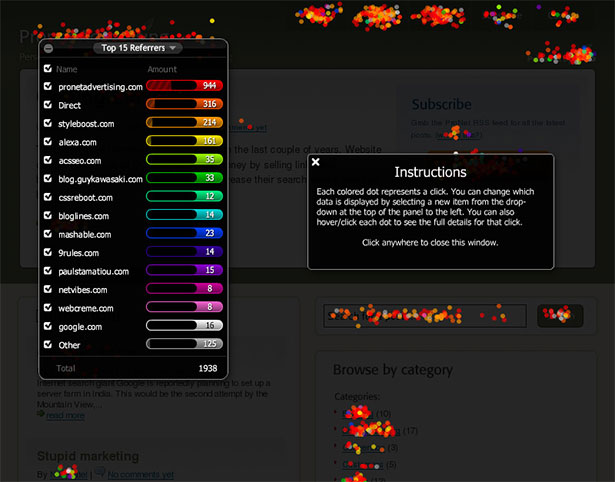Click the red 944 amount bar
Viewport: 615px width, 482px height.
tap(184, 85)
